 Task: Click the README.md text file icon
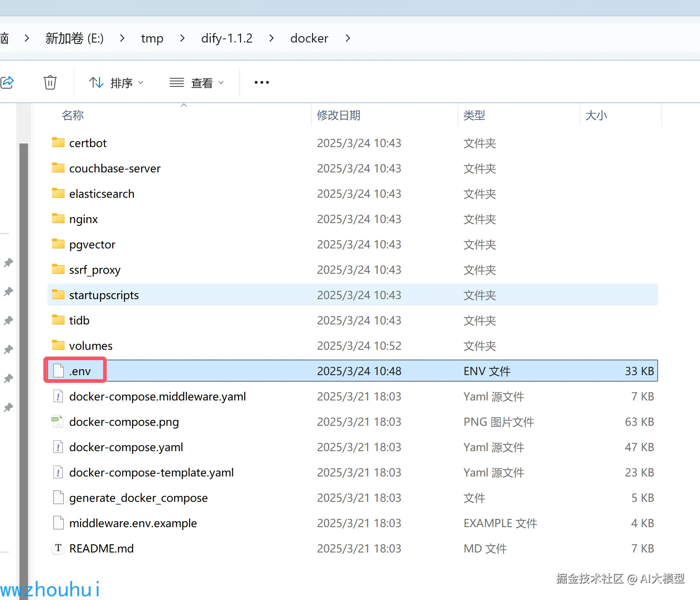[58, 548]
